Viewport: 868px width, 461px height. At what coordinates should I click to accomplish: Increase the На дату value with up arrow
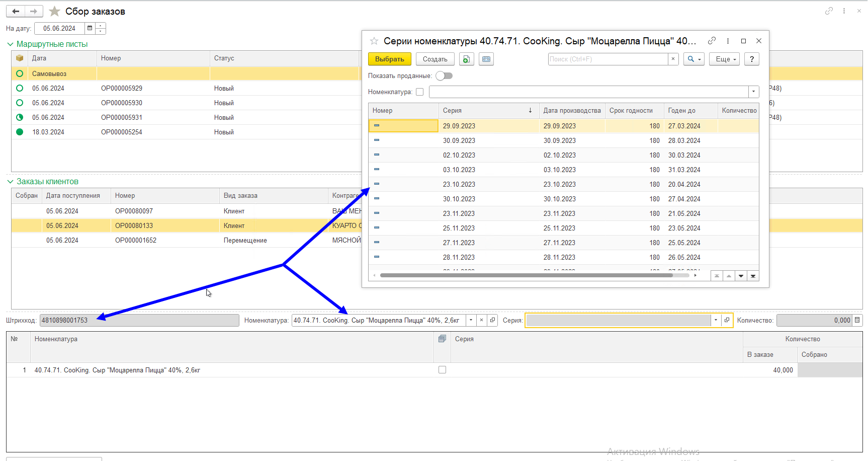coord(101,26)
